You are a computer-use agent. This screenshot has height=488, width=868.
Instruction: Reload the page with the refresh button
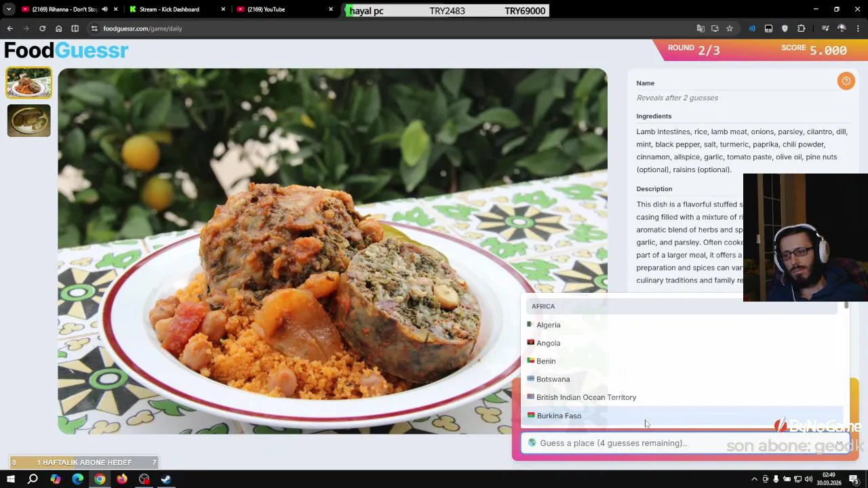pyautogui.click(x=42, y=28)
